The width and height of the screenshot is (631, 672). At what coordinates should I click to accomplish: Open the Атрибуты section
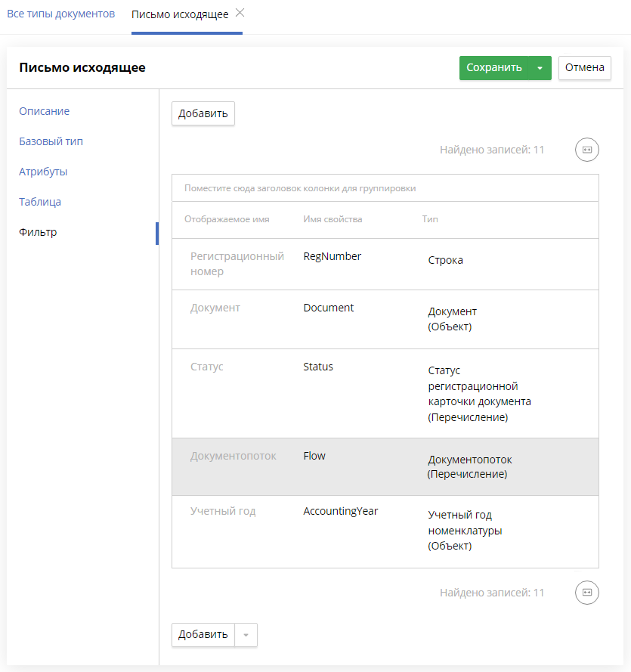[43, 172]
